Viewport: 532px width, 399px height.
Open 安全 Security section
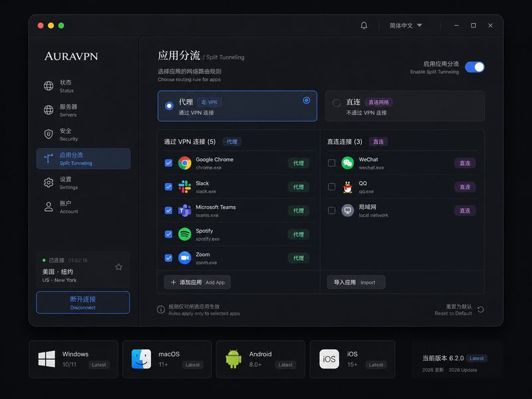(x=83, y=134)
